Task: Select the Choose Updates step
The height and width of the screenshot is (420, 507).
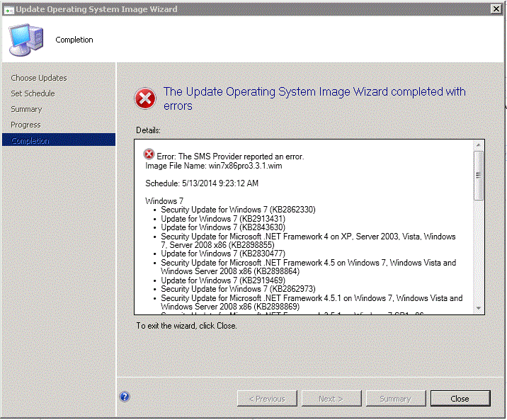Action: (x=39, y=78)
